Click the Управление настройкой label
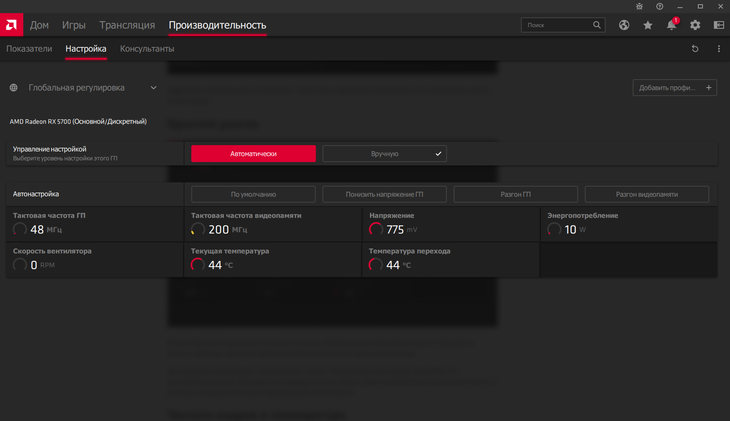Image resolution: width=730 pixels, height=421 pixels. (x=49, y=149)
